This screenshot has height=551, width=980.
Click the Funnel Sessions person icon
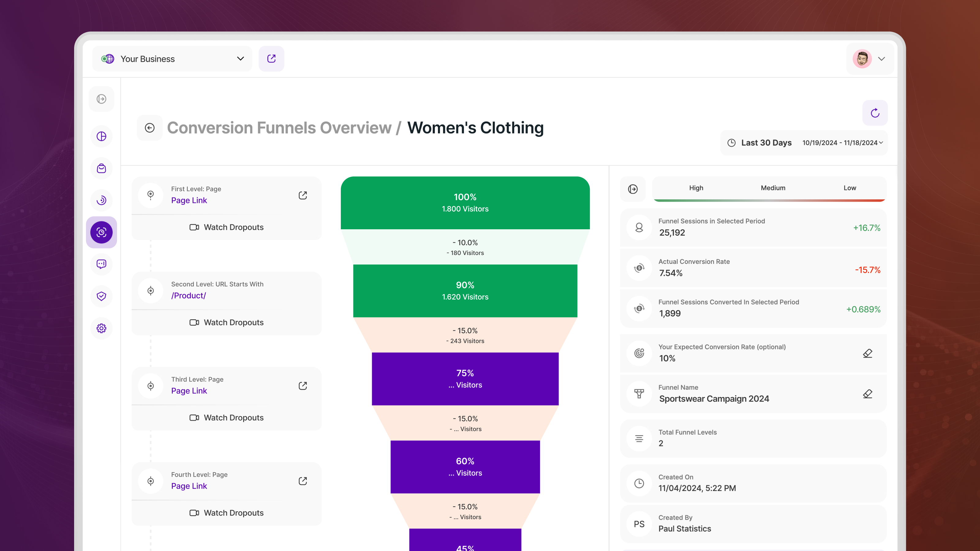tap(639, 227)
